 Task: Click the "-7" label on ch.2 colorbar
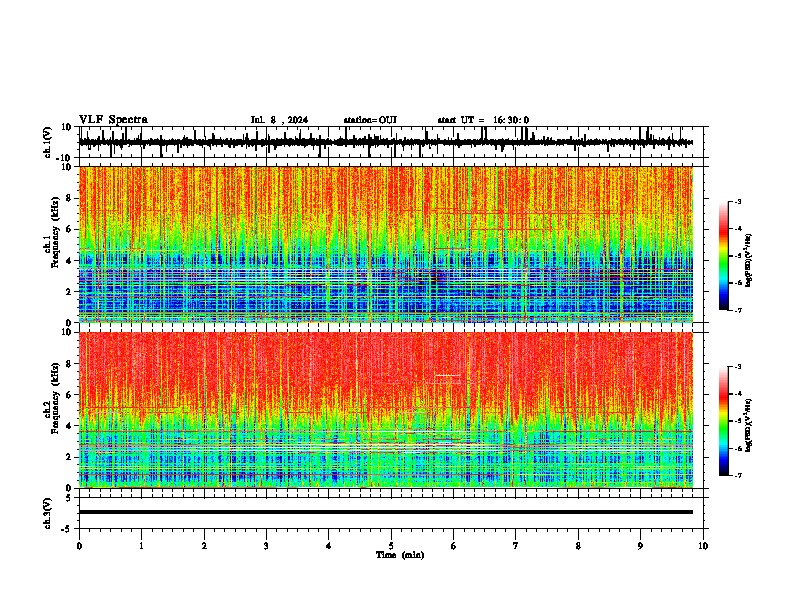(x=738, y=475)
